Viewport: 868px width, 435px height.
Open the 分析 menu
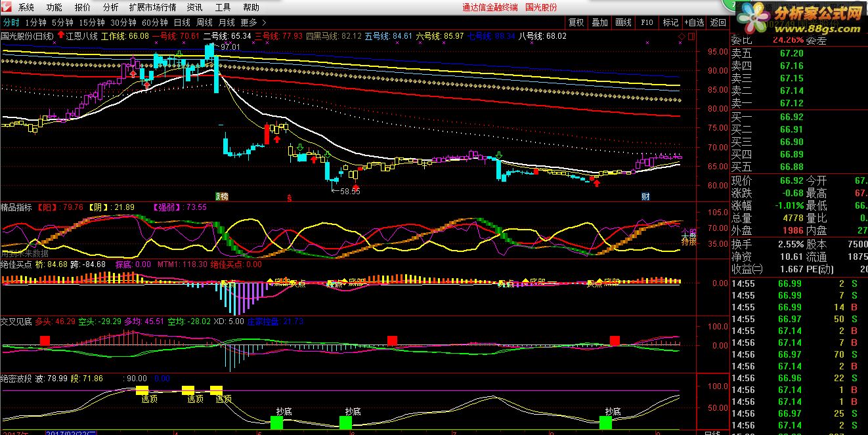click(111, 7)
